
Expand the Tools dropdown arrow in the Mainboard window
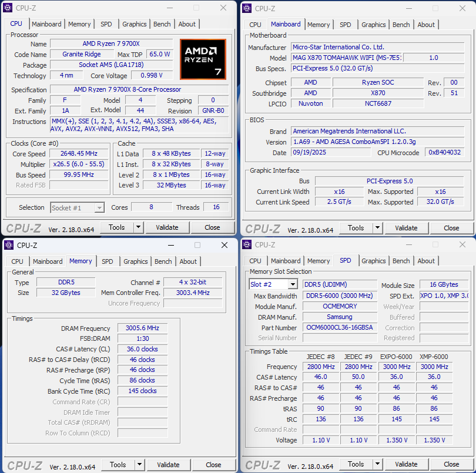377,228
